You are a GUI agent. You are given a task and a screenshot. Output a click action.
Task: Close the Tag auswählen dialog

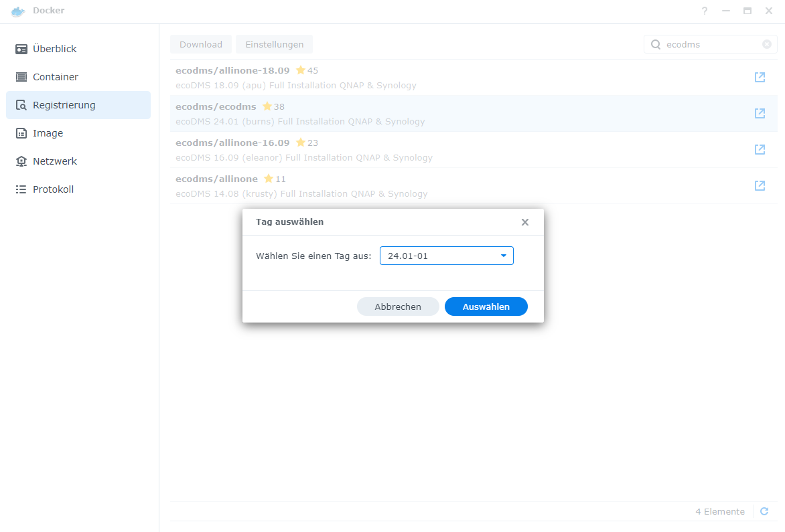tap(524, 222)
